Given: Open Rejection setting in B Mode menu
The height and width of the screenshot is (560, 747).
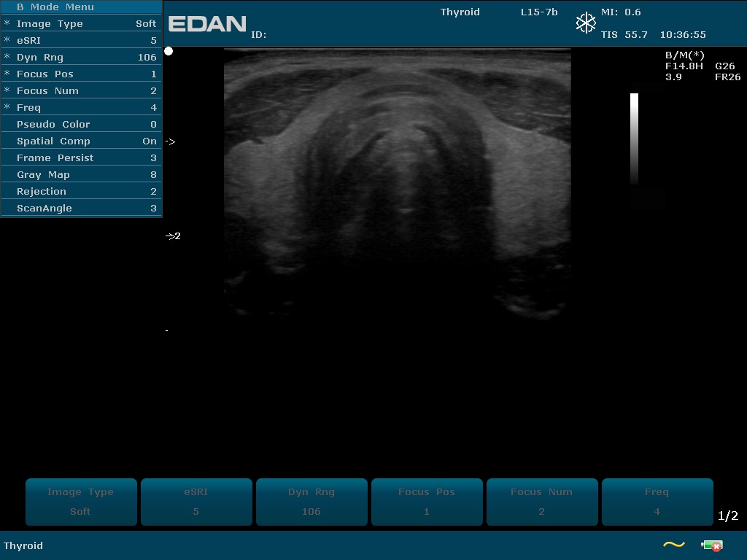Looking at the screenshot, I should point(81,192).
